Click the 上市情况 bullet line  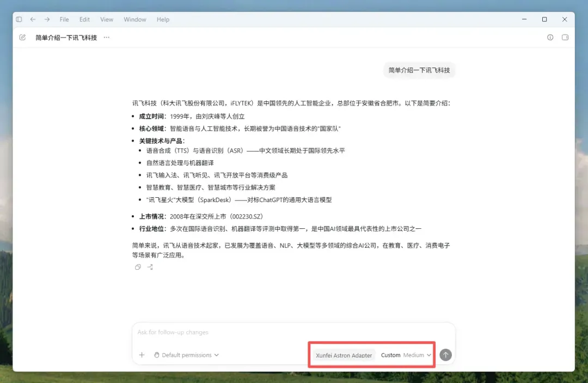pyautogui.click(x=201, y=216)
